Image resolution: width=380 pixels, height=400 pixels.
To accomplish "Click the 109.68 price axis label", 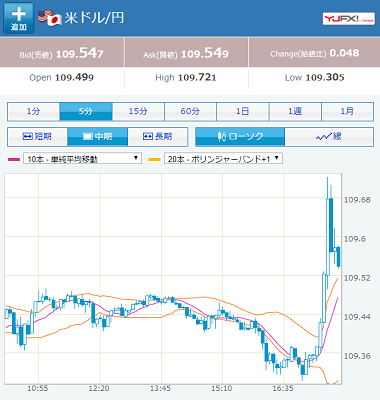I will click(x=357, y=200).
